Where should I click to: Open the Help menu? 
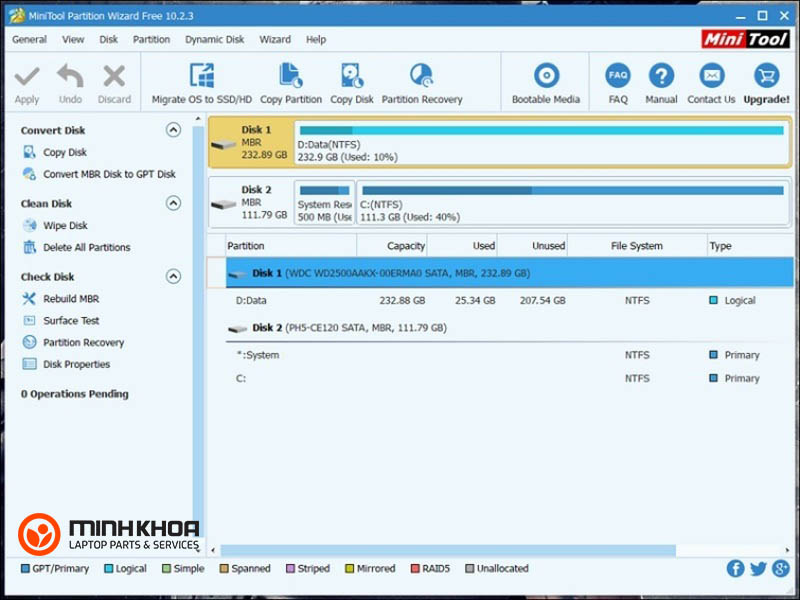(316, 39)
